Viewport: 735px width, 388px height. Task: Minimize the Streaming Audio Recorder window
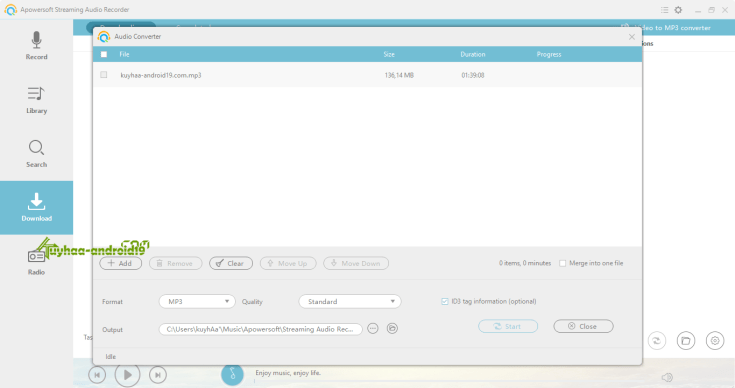[x=698, y=10]
